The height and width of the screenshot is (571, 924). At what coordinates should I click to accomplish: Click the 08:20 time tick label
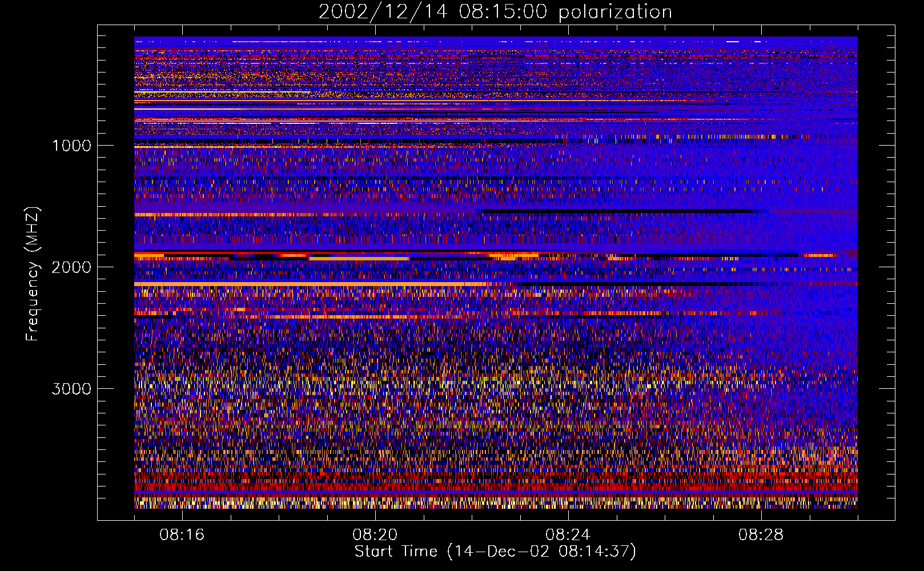375,535
